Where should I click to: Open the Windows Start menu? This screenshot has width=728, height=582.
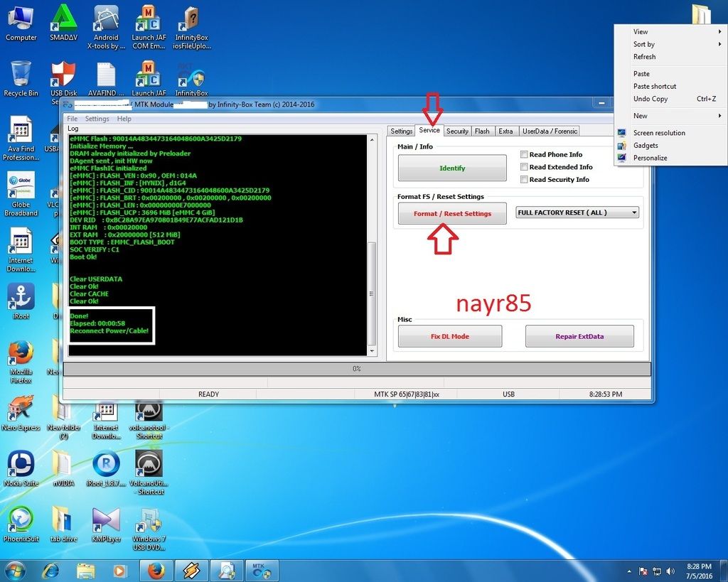tap(16, 570)
